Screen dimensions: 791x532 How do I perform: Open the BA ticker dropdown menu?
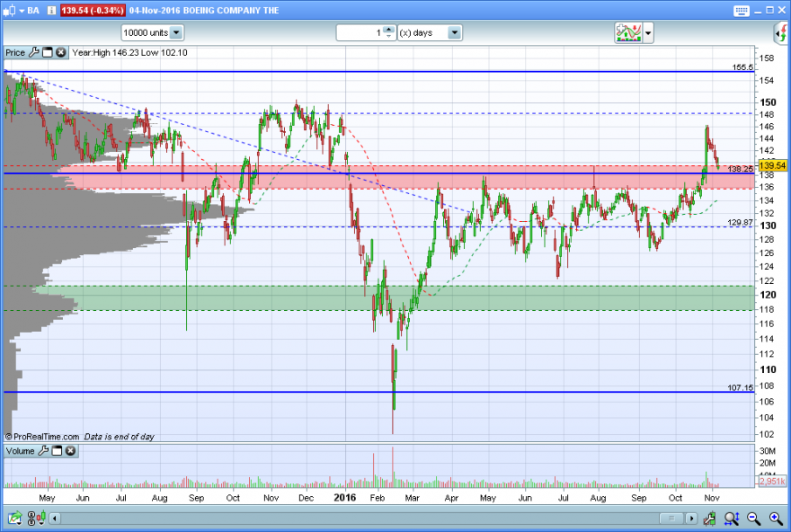pos(22,11)
